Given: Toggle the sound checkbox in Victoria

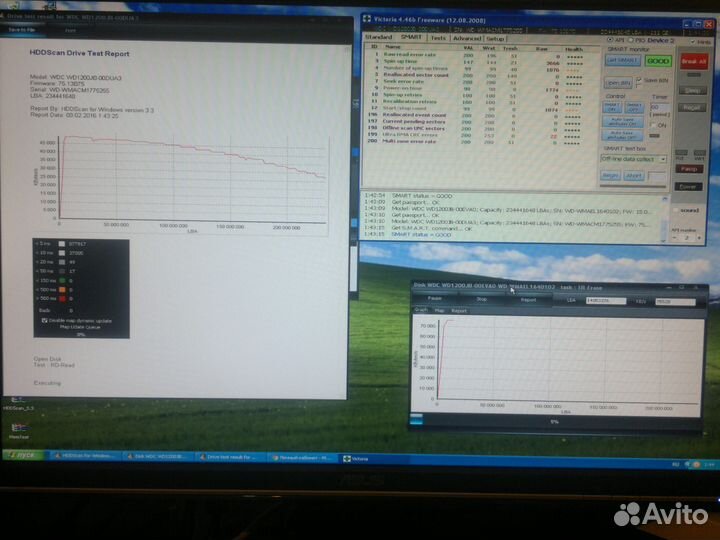Looking at the screenshot, I should coord(675,210).
